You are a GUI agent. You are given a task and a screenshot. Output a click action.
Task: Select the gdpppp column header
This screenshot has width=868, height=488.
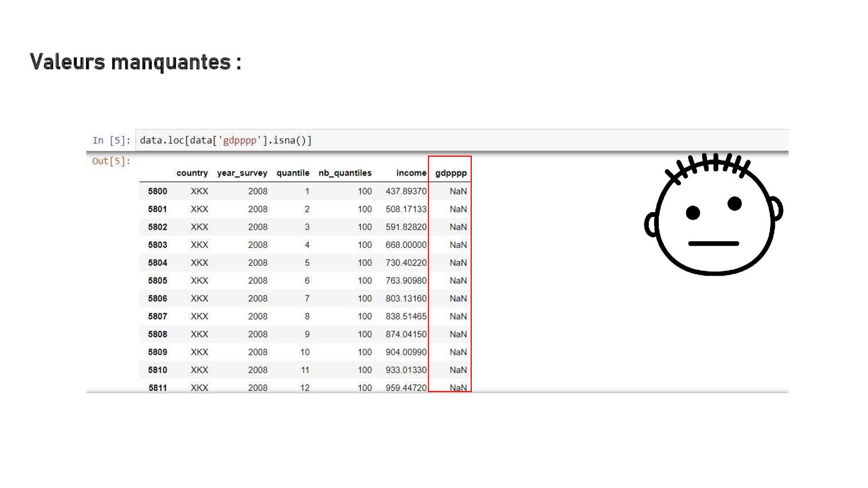[450, 173]
